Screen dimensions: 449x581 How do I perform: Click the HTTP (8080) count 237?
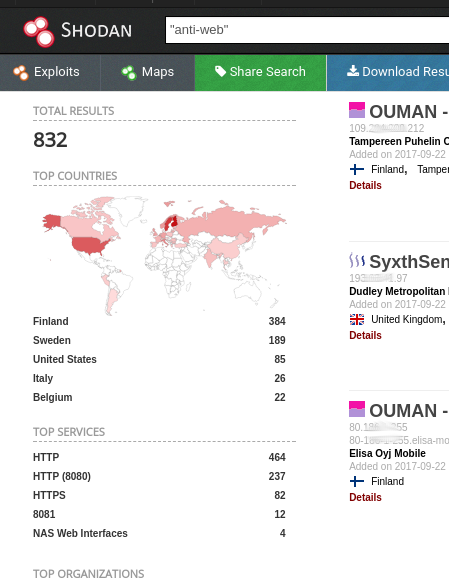277,476
